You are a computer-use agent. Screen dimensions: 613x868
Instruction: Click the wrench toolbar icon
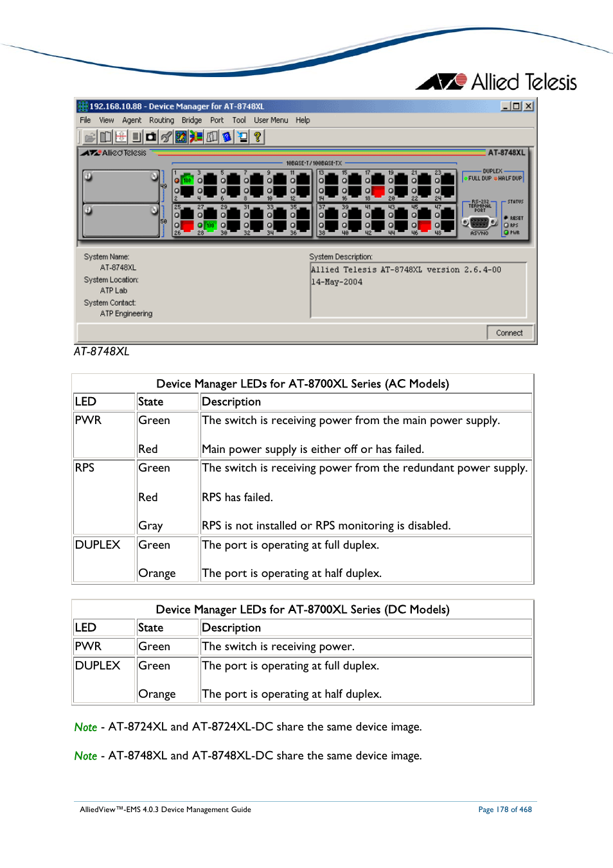166,137
